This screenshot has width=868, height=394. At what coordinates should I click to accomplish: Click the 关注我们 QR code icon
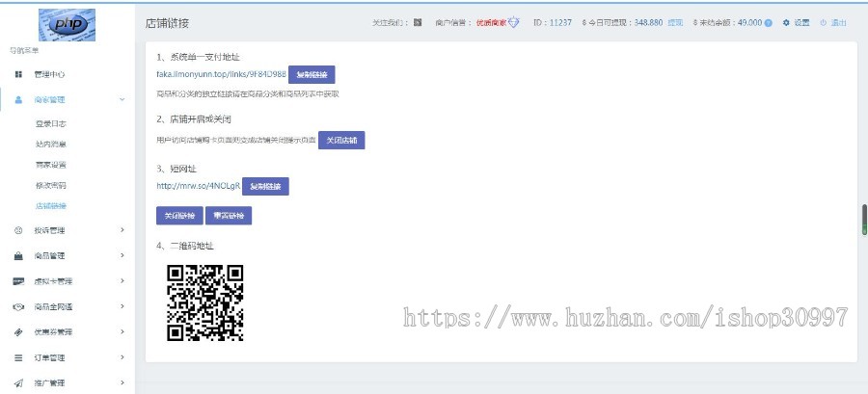418,23
